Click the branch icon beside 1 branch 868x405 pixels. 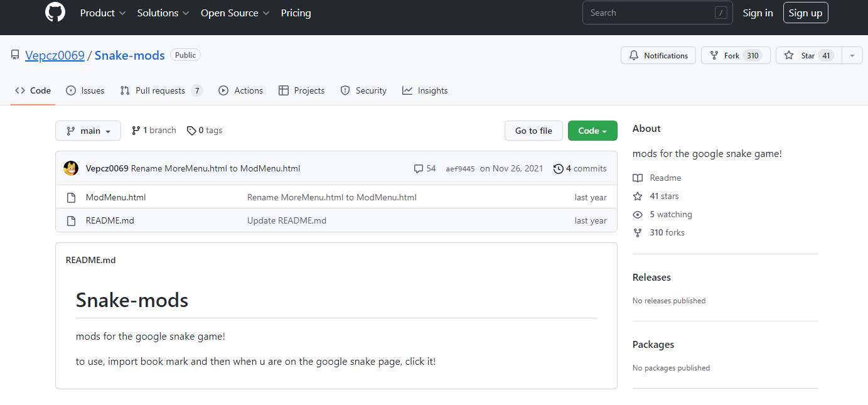click(136, 131)
